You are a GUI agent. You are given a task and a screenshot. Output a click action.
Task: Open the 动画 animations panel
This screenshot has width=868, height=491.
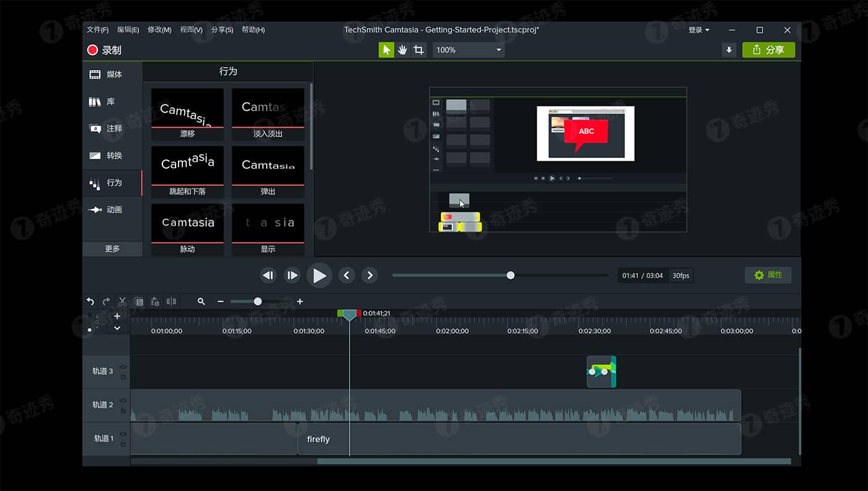pyautogui.click(x=112, y=210)
